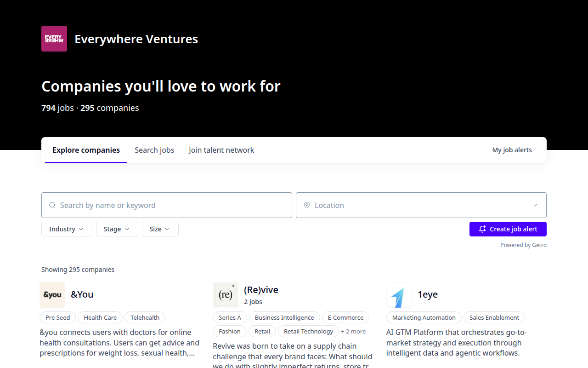This screenshot has height=368, width=588.
Task: Open the (Re)vive company logo
Action: pos(226,295)
